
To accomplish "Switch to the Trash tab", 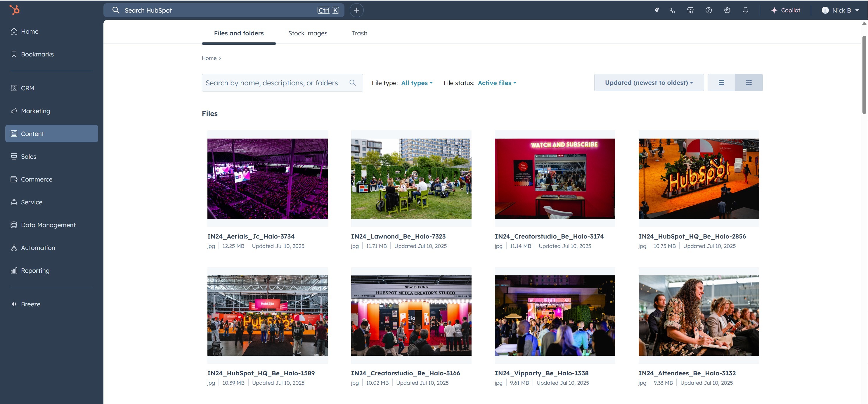I will click(x=360, y=33).
